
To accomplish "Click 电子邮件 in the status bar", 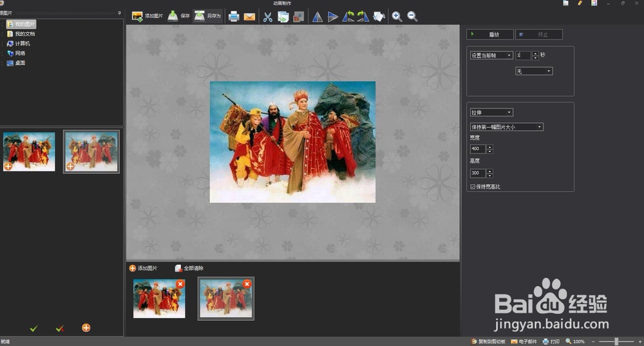I will 524,341.
